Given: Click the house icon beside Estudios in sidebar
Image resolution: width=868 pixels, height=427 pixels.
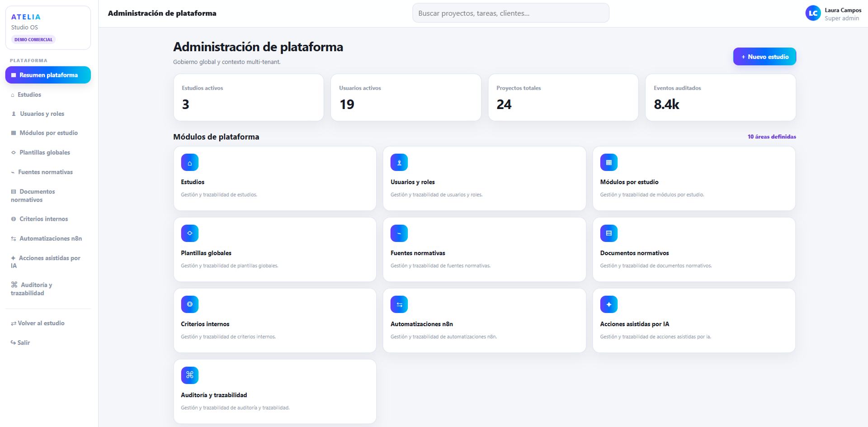Looking at the screenshot, I should tap(13, 95).
